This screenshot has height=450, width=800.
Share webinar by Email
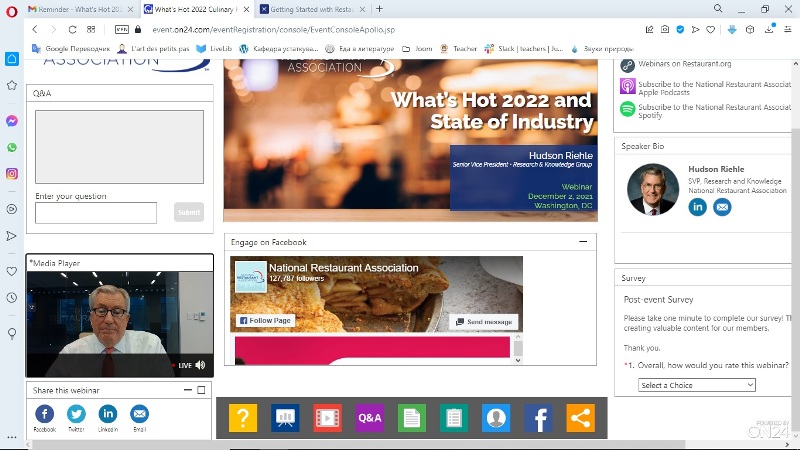coord(139,414)
